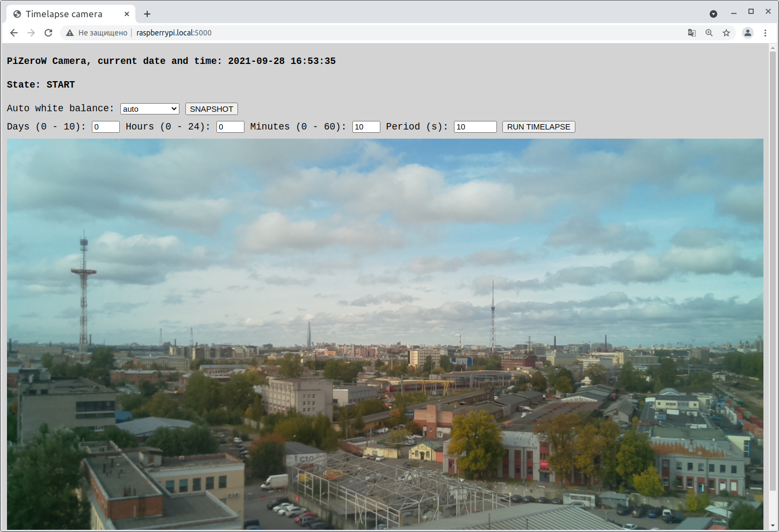Reload the Timelapse camera page
This screenshot has width=779, height=532.
coord(48,33)
